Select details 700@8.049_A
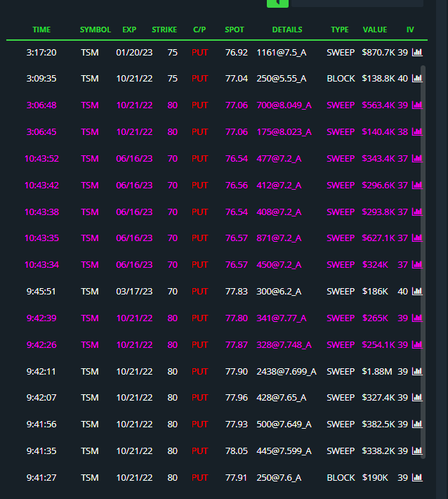The image size is (448, 499). point(284,105)
